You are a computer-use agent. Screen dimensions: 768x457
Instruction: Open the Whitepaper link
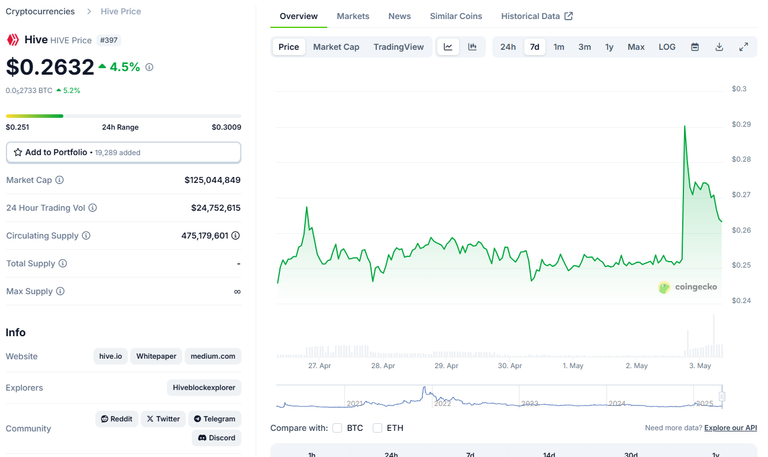(x=156, y=356)
